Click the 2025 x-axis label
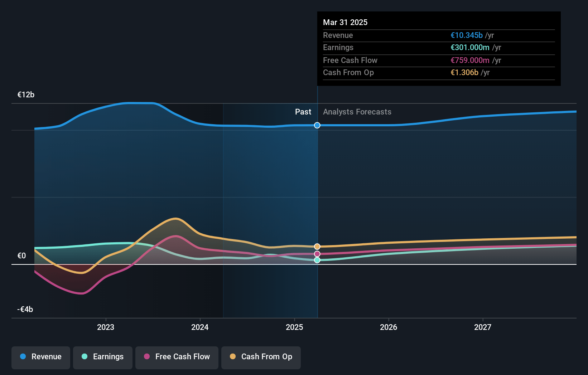 (294, 327)
